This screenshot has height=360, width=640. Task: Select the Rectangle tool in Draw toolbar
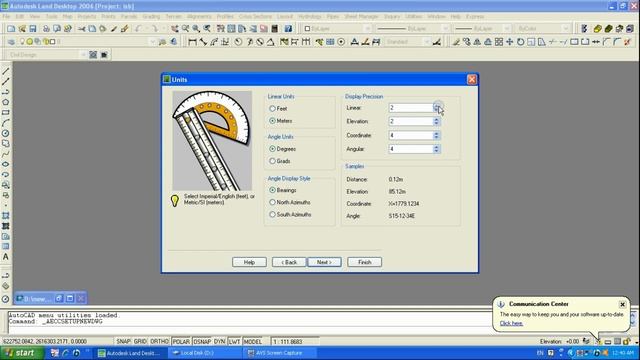click(x=6, y=113)
